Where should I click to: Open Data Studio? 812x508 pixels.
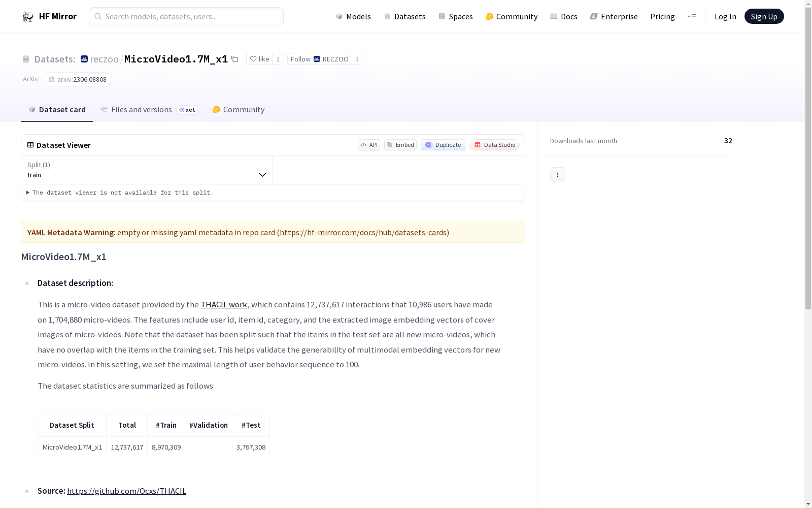(x=494, y=145)
